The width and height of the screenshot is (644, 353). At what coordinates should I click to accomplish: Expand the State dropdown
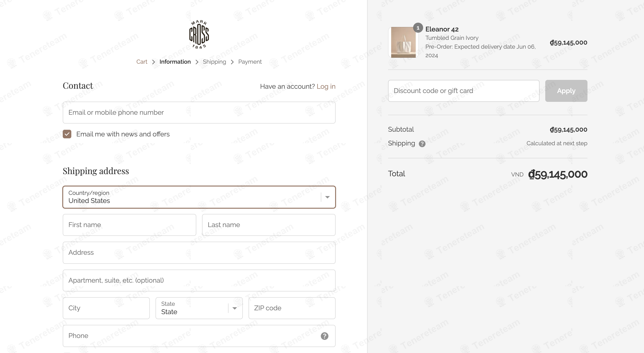point(199,308)
